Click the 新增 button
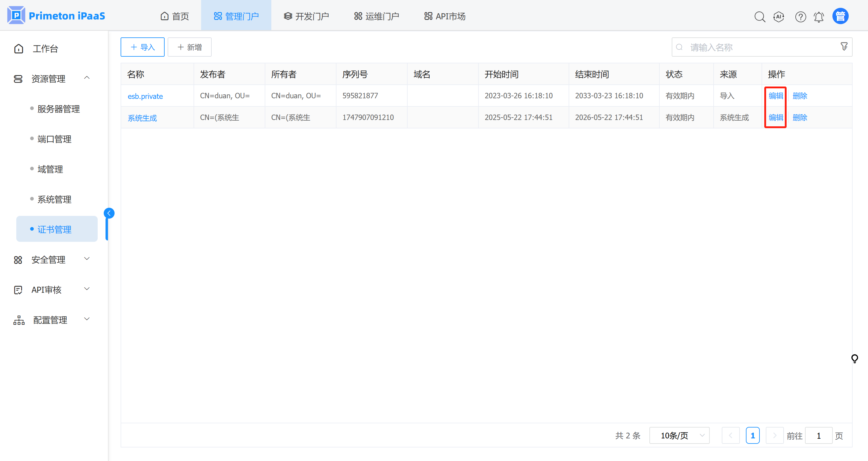Screen dimensions: 868x461 coord(189,47)
